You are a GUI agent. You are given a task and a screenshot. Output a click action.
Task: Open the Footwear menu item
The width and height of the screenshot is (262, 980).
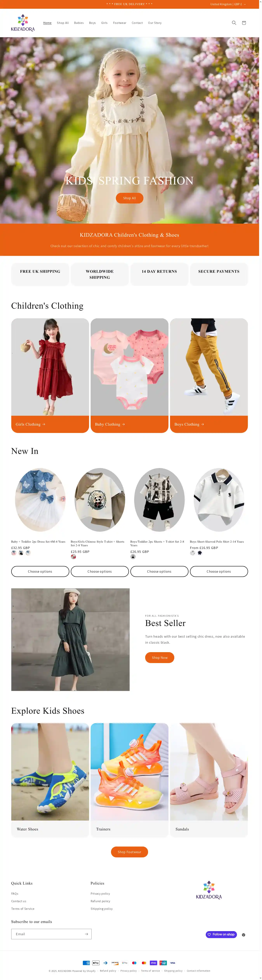point(120,23)
